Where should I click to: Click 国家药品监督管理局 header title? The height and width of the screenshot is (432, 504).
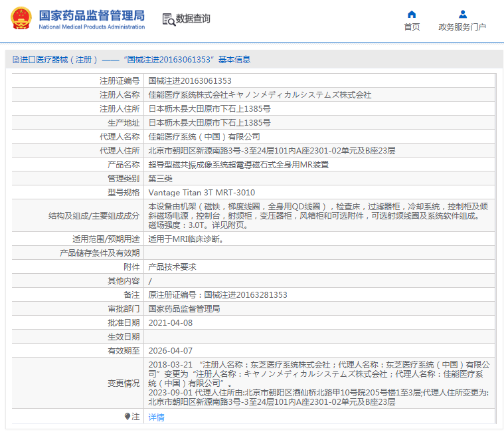click(x=92, y=15)
